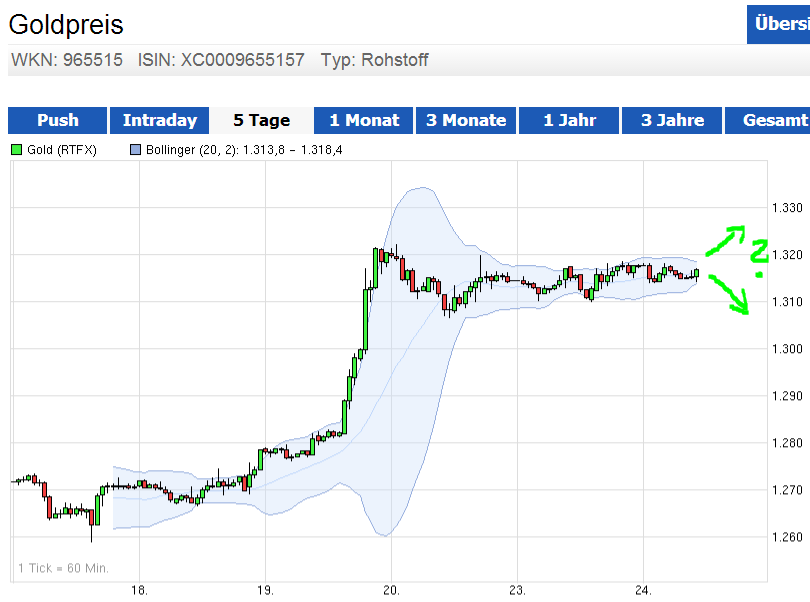The height and width of the screenshot is (602, 810).
Task: Click the Gold (RTFX) legend label
Action: click(62, 150)
